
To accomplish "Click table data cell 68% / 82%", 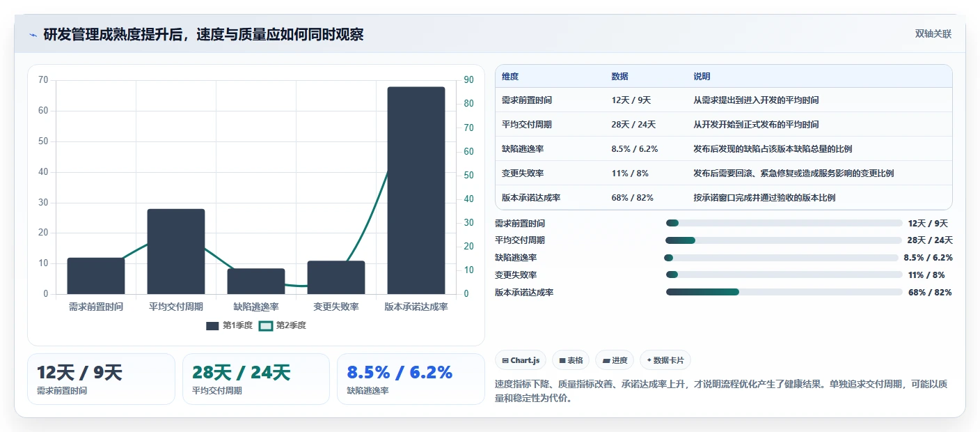I will coord(632,198).
